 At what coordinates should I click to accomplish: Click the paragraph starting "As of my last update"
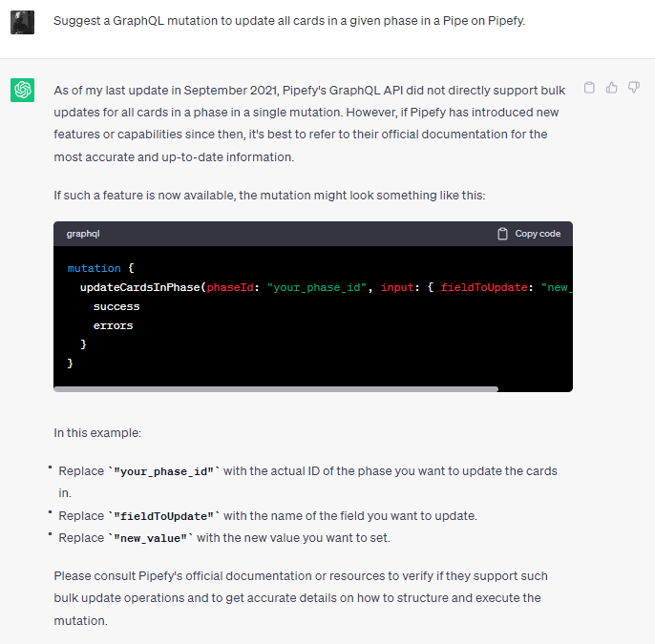click(309, 123)
